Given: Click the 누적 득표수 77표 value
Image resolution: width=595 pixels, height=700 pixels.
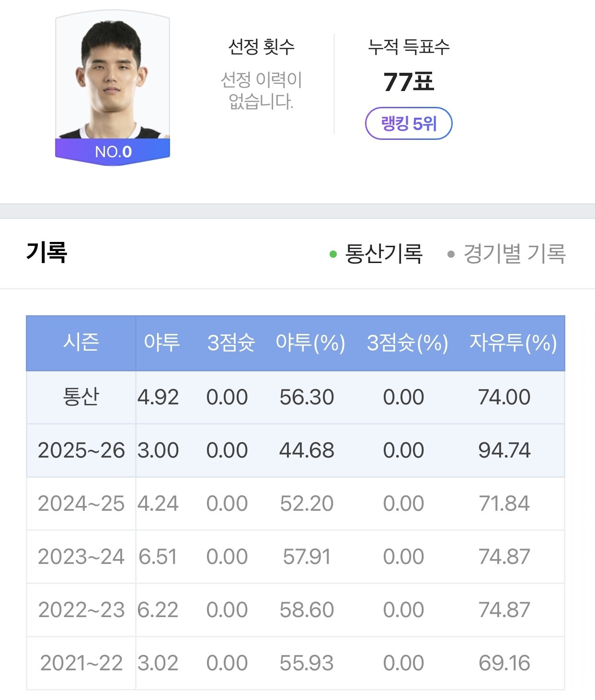Looking at the screenshot, I should (x=408, y=82).
